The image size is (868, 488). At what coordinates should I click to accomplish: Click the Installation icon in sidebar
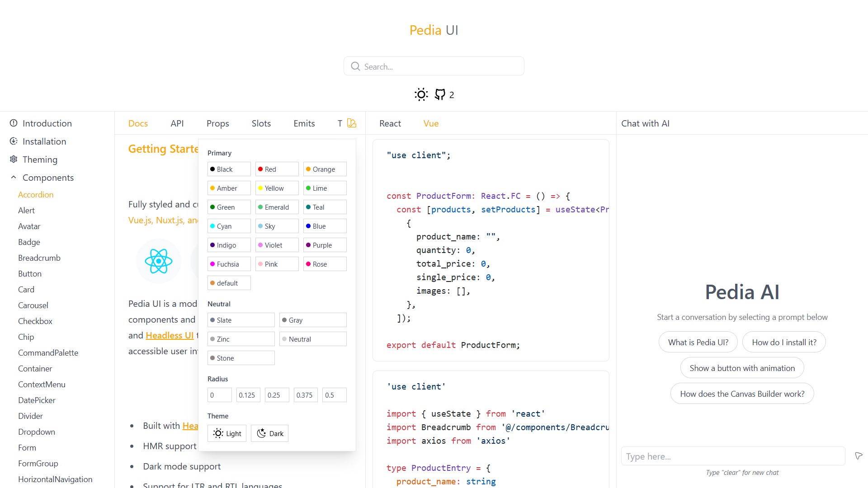click(14, 141)
